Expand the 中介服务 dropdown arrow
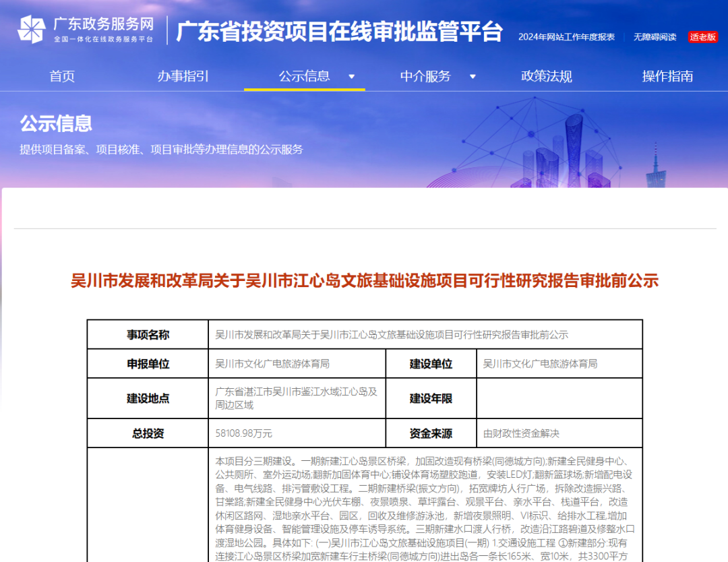Image resolution: width=728 pixels, height=562 pixels. point(473,77)
